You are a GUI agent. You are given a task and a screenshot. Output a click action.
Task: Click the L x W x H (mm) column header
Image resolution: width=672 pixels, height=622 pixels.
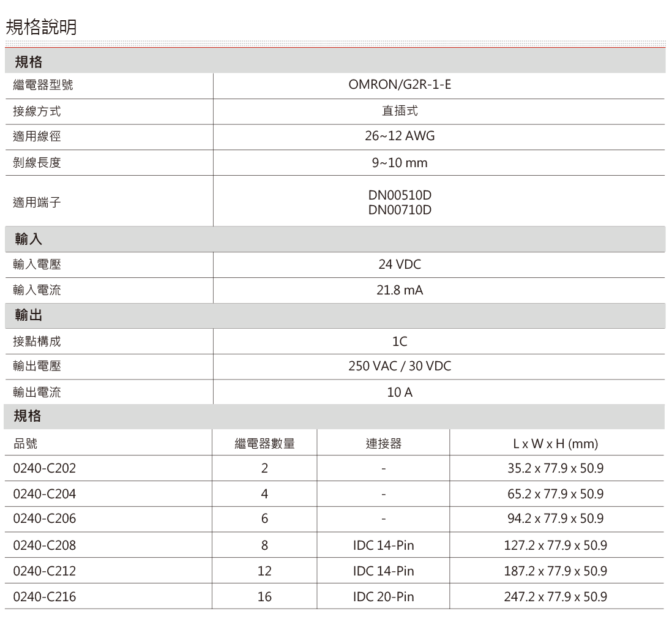tap(556, 443)
